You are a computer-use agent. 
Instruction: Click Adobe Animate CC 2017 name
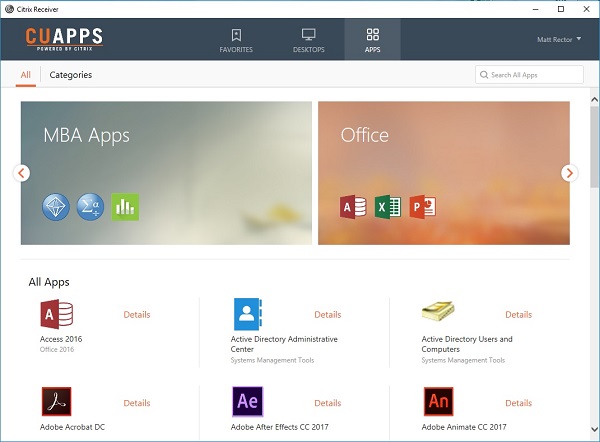click(464, 427)
